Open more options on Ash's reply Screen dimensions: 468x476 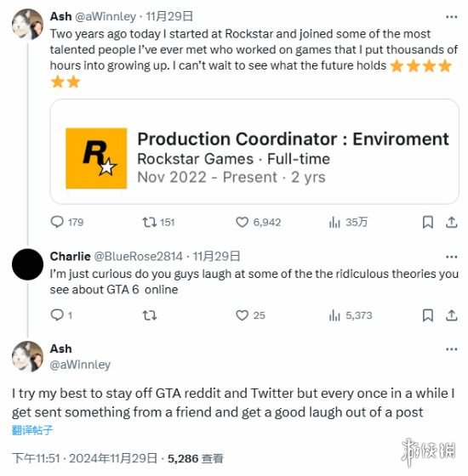[x=452, y=349]
